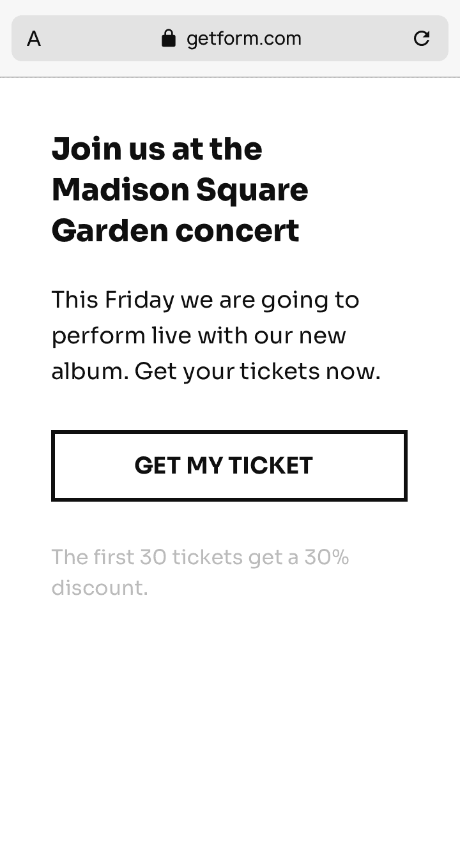Click the word 'concert' in the heading
Image resolution: width=460 pixels, height=868 pixels.
[237, 231]
